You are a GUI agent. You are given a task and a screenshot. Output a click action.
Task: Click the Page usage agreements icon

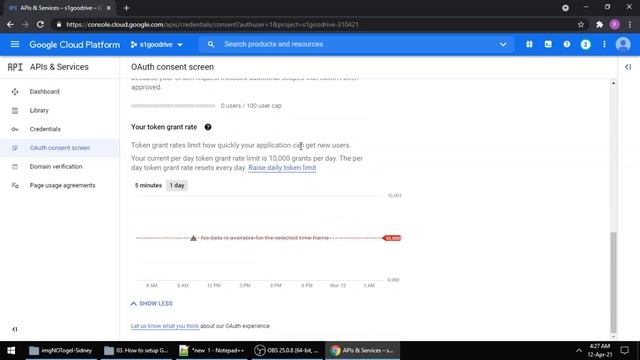tap(15, 185)
